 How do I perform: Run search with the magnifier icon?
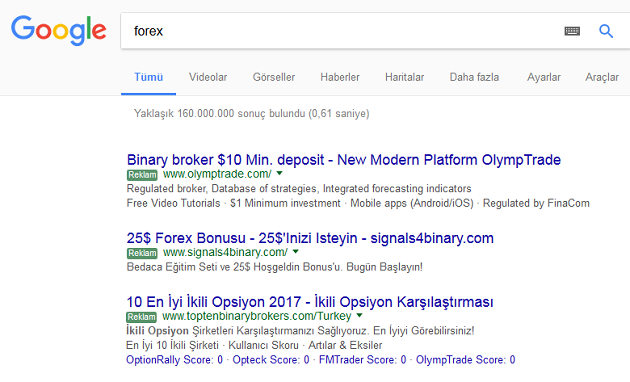[x=606, y=31]
